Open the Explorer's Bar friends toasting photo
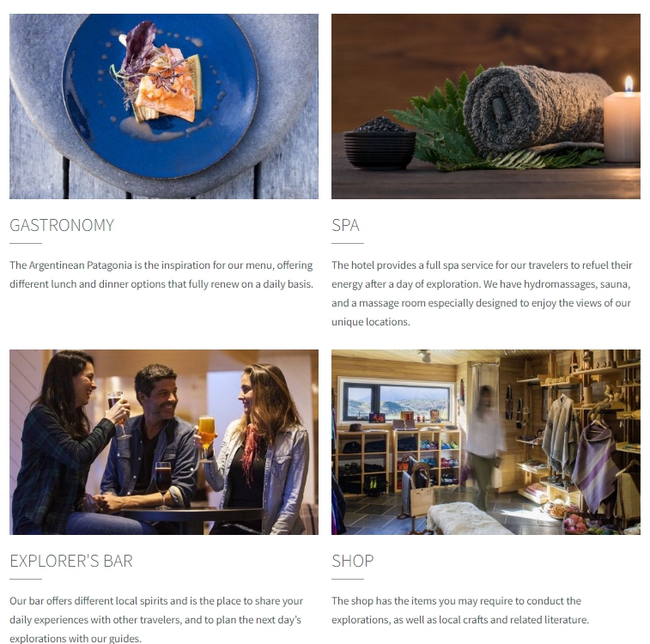650x644 pixels. click(x=164, y=442)
